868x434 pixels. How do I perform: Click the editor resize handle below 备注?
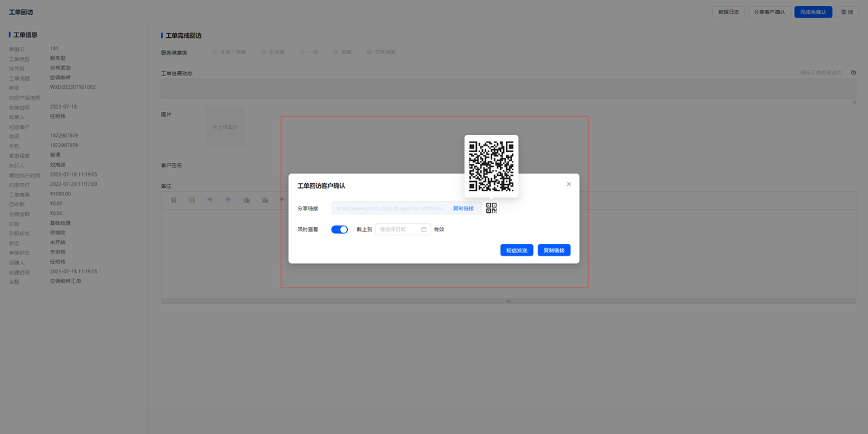(509, 300)
